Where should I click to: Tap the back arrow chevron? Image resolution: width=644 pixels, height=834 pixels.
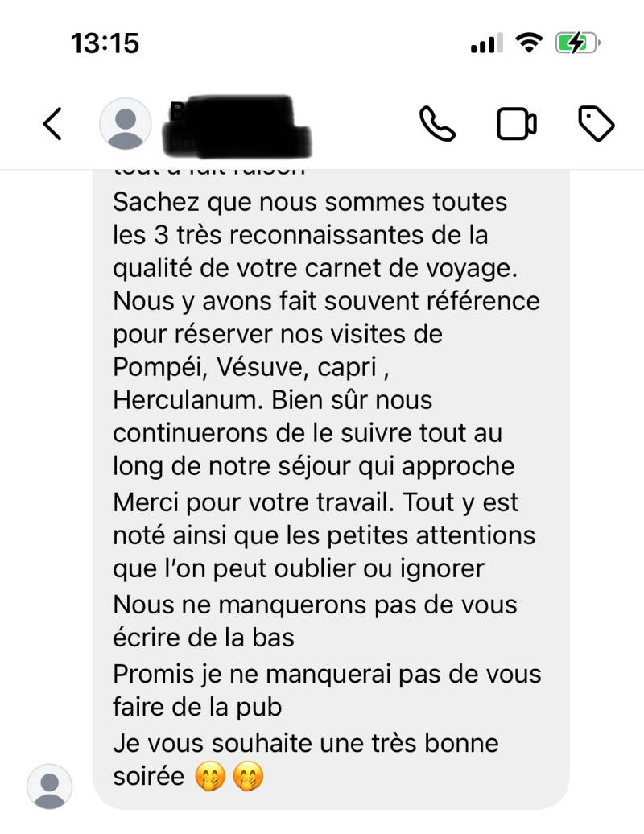[52, 124]
